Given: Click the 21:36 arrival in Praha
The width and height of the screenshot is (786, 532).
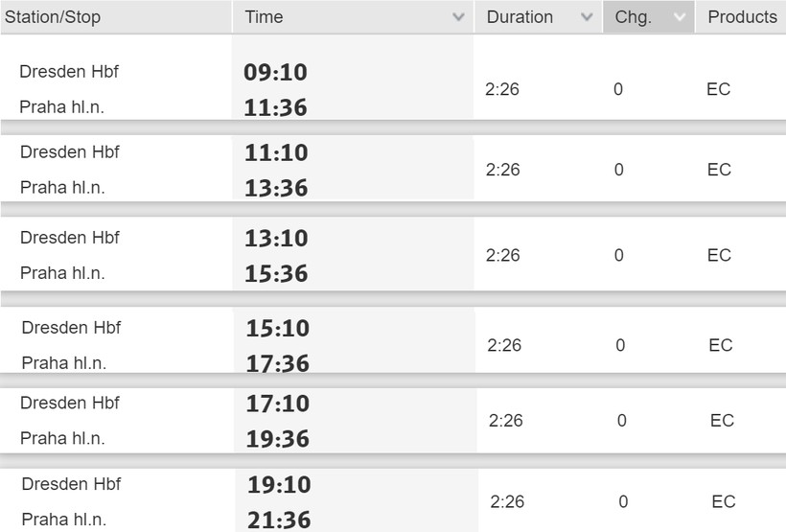Looking at the screenshot, I should [278, 520].
